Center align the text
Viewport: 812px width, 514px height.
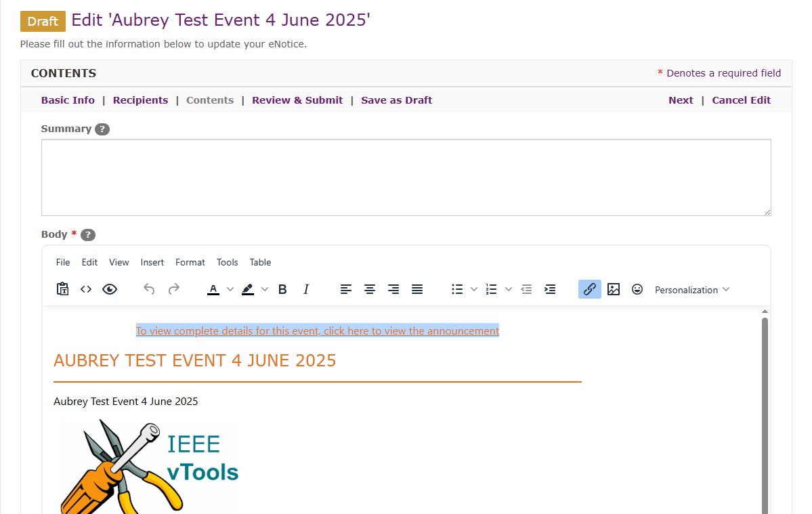point(370,289)
